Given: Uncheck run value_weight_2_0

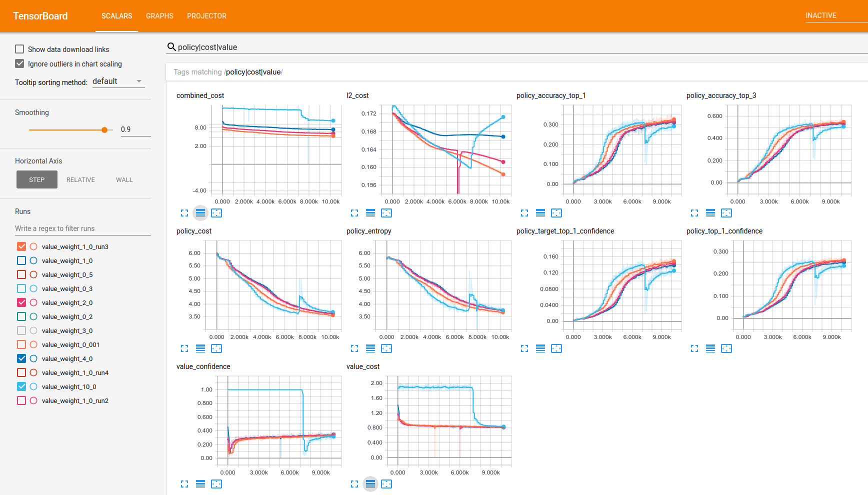Looking at the screenshot, I should coord(21,302).
